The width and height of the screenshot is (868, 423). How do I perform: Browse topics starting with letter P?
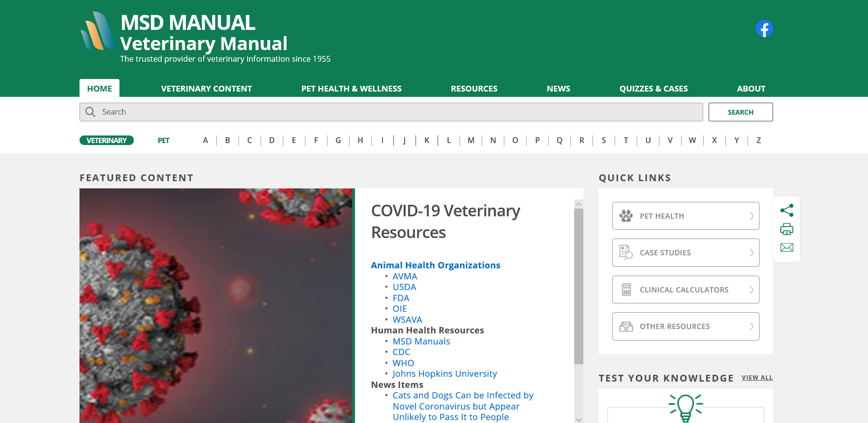click(x=537, y=140)
